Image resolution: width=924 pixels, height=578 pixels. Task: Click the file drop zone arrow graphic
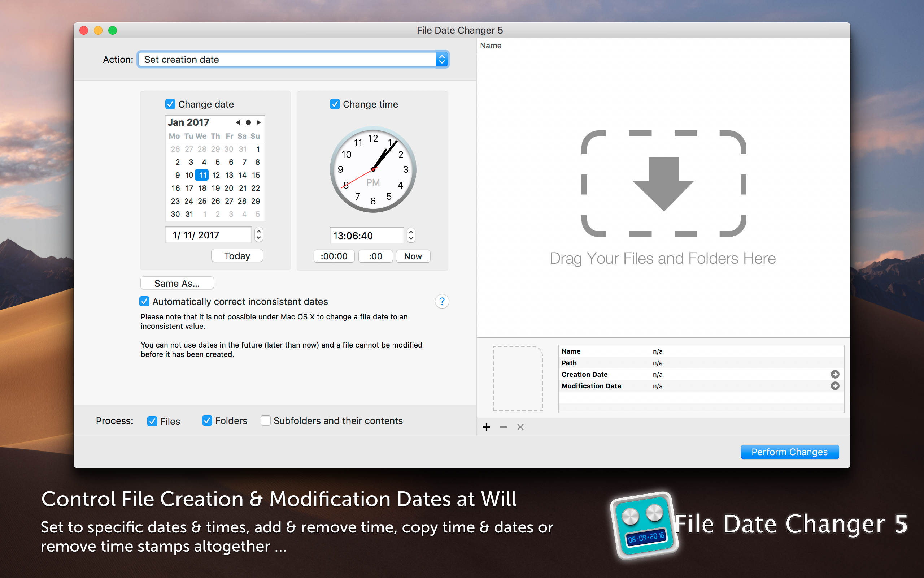pos(664,184)
